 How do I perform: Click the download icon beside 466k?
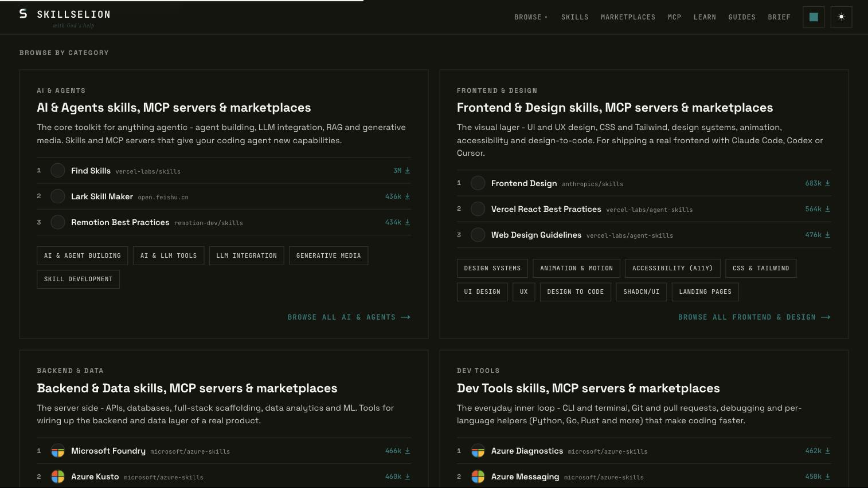pos(408,451)
